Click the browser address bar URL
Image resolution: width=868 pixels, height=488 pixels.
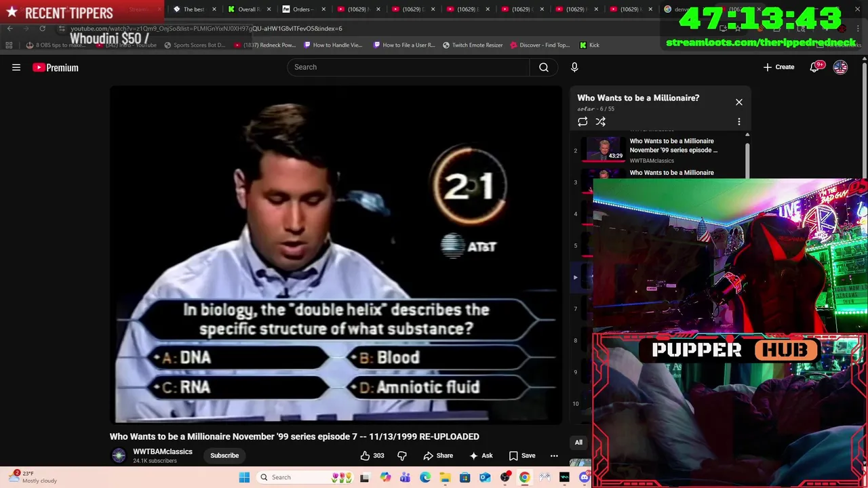tap(206, 28)
